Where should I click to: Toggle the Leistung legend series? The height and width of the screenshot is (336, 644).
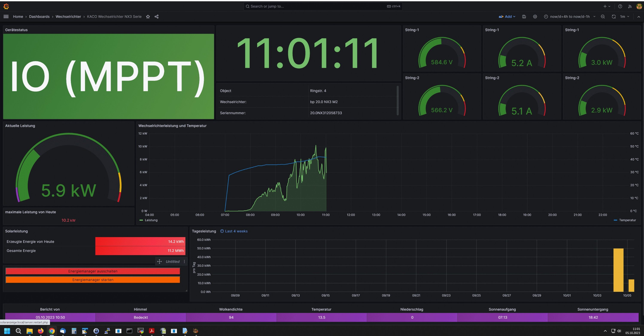151,220
